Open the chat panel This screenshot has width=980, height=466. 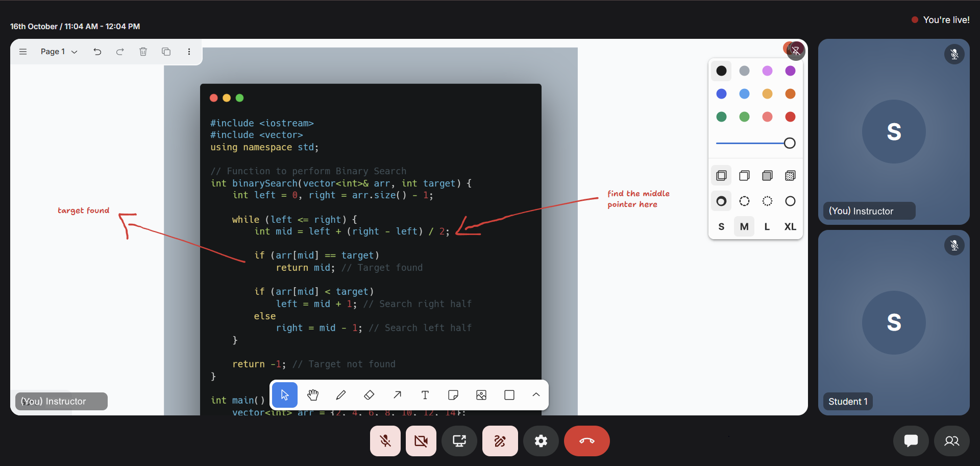click(911, 441)
